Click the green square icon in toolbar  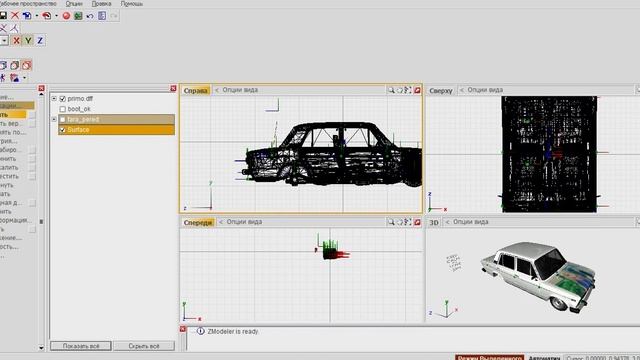point(78,16)
